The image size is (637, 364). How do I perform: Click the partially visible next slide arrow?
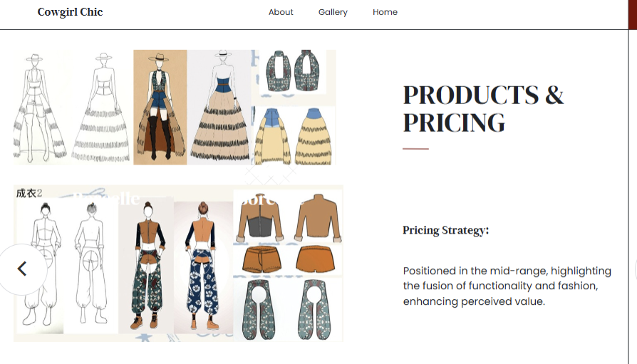(x=634, y=269)
